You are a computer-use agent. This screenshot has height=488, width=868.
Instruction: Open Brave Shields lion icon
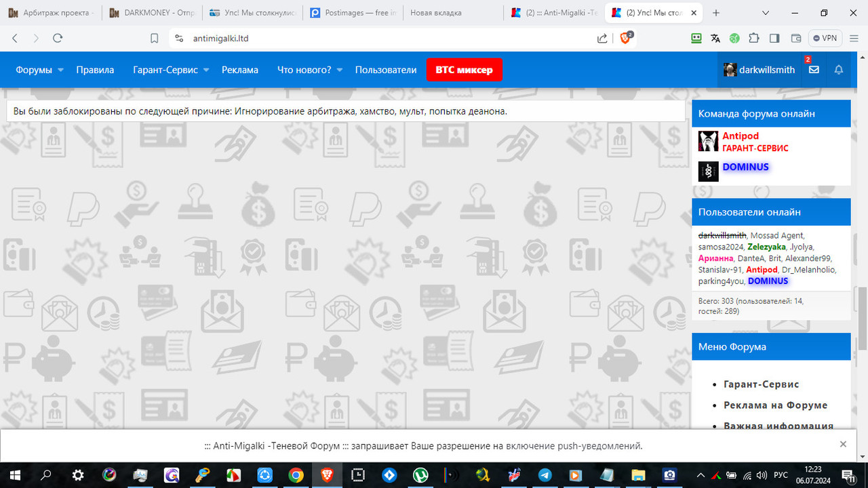(x=625, y=39)
